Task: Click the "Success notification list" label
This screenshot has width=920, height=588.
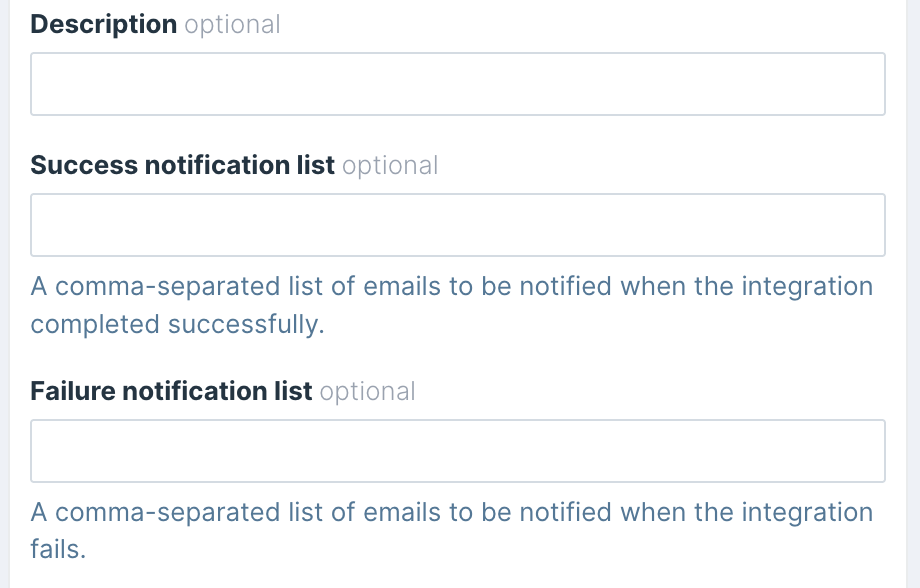Action: tap(182, 165)
